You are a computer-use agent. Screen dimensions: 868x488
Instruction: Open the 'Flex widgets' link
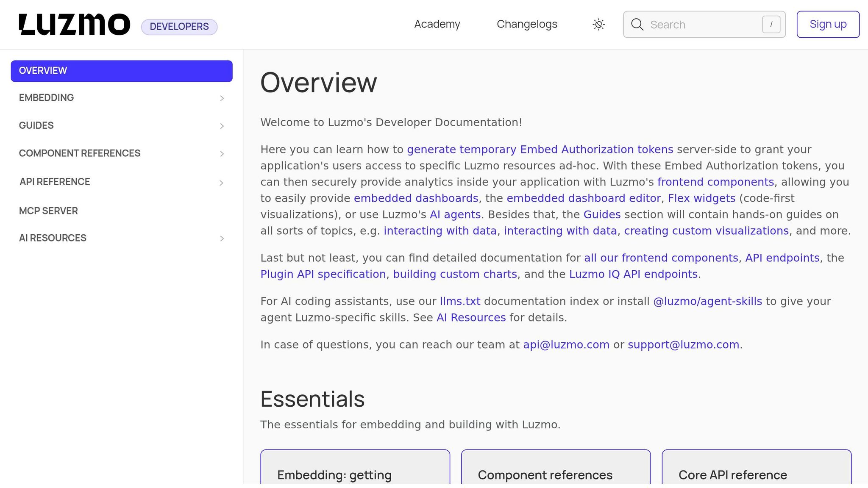coord(701,198)
